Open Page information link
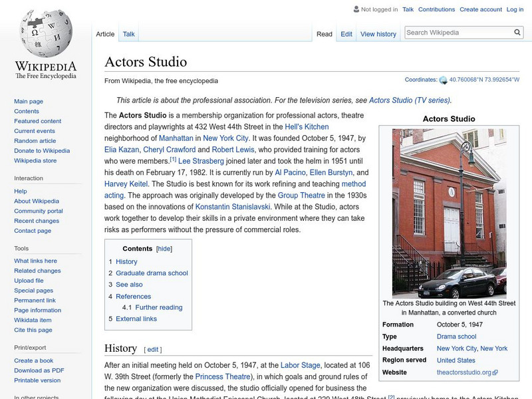The image size is (532, 399). tap(38, 310)
